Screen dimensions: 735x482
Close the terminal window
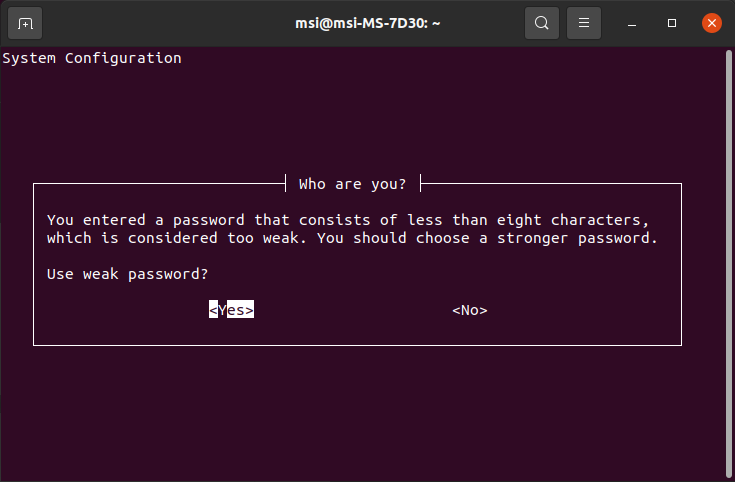tap(712, 23)
